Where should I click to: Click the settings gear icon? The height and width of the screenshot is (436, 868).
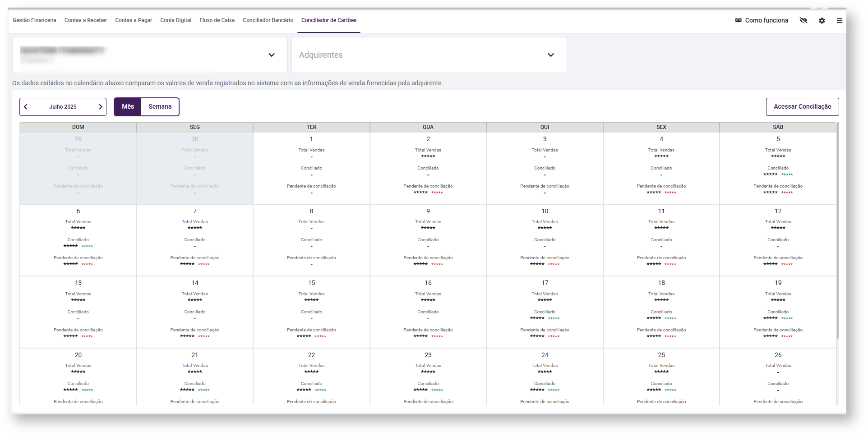coord(822,21)
